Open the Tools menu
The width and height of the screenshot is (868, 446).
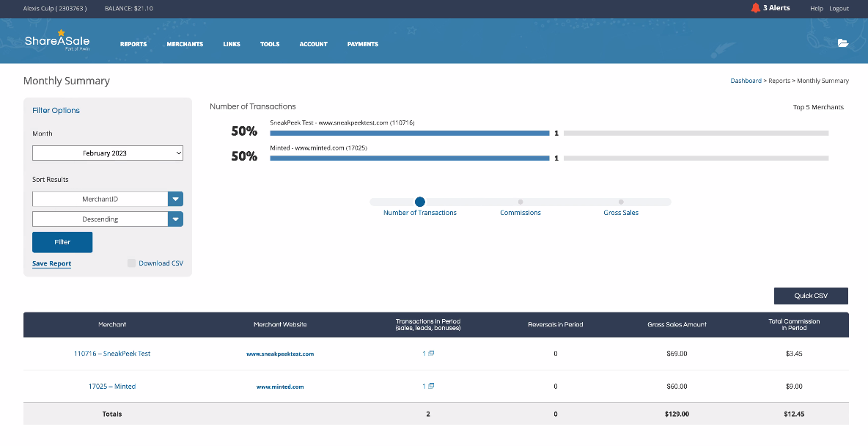[270, 44]
